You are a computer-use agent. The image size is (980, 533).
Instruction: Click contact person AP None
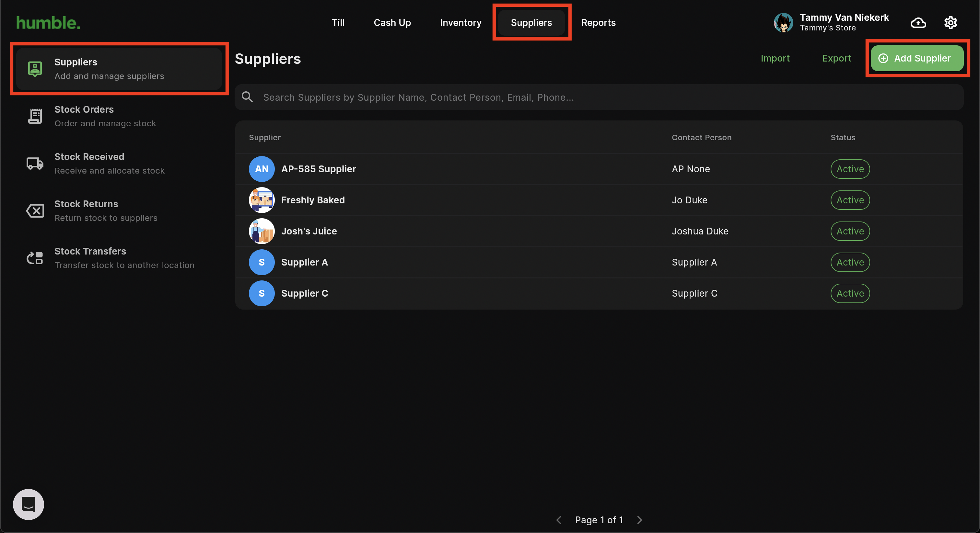[691, 169]
